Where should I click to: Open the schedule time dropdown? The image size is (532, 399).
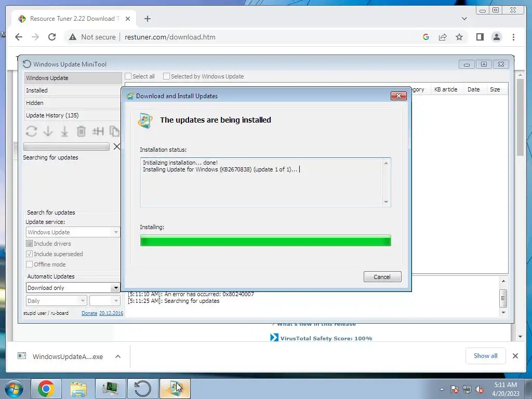pyautogui.click(x=105, y=301)
